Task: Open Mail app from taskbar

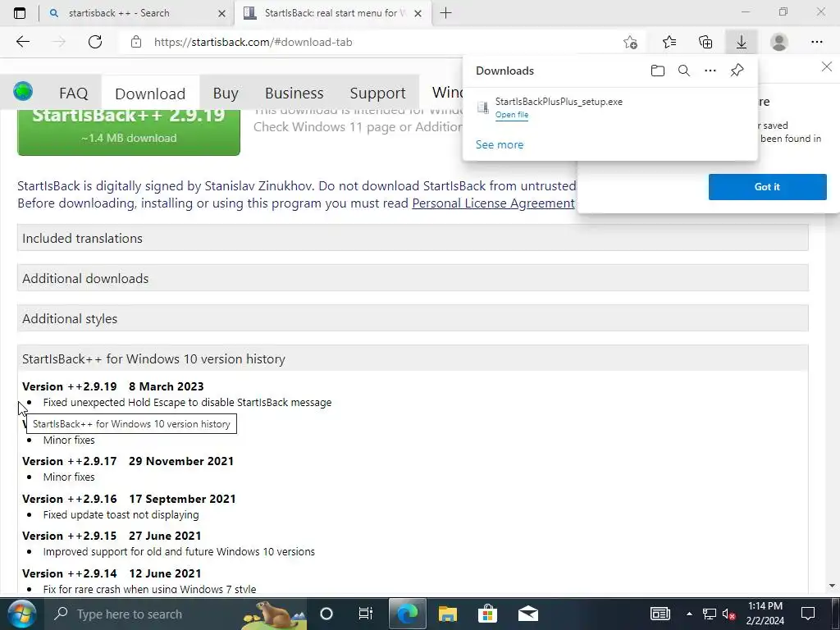Action: coord(528,614)
